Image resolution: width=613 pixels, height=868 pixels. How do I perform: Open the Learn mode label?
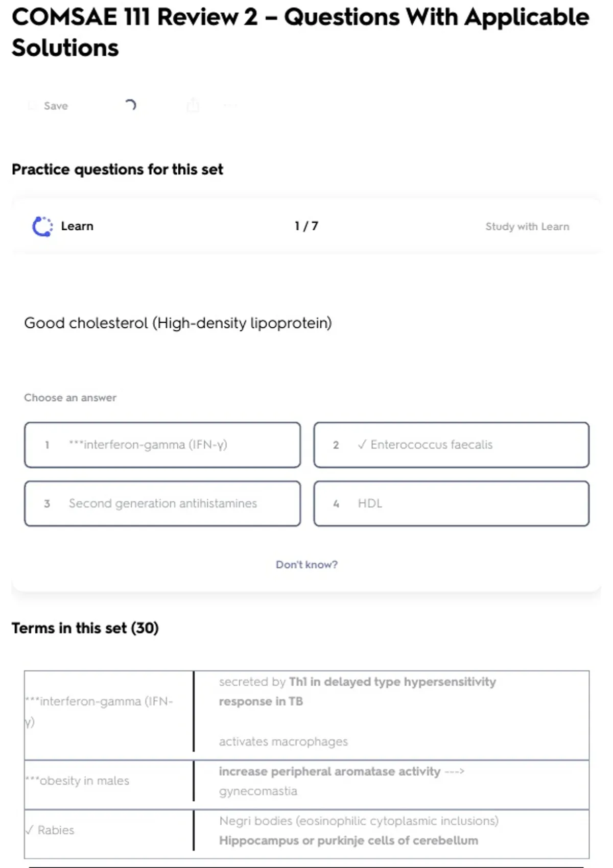click(77, 226)
